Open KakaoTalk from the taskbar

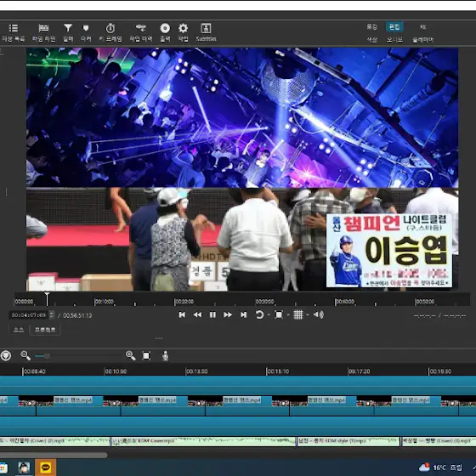pos(46,467)
